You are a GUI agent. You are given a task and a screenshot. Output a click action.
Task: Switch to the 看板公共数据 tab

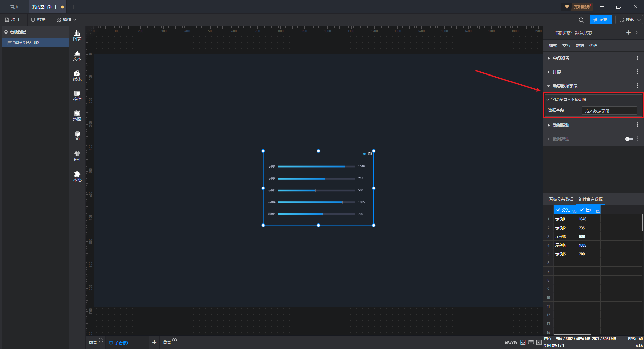pyautogui.click(x=561, y=199)
